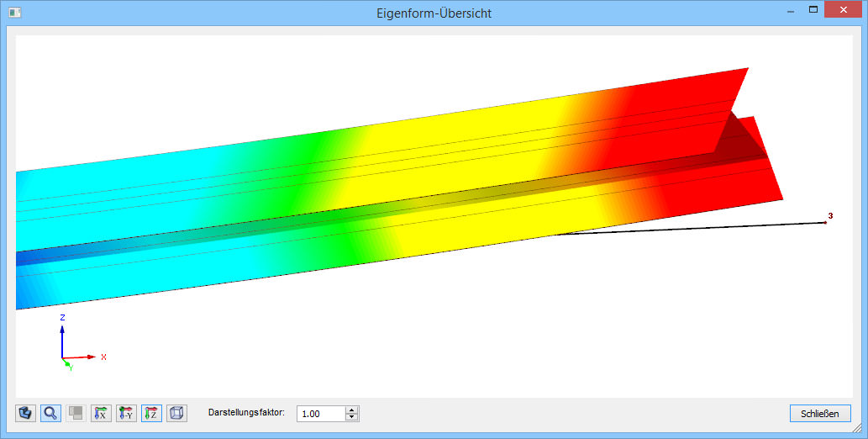Increase Darstellungsfaktor with up arrow

click(352, 410)
